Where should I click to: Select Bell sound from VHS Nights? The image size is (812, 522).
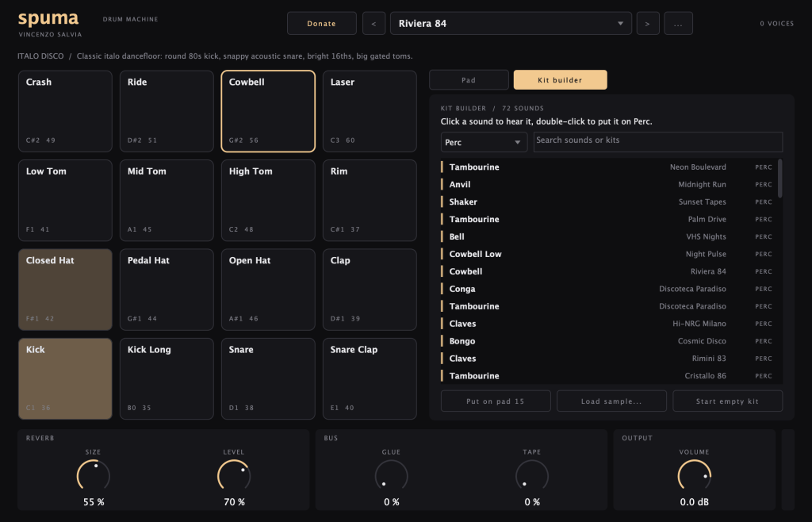tap(608, 236)
